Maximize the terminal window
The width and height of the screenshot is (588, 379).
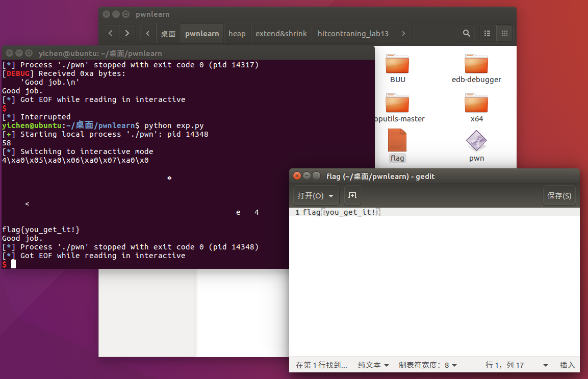29,53
